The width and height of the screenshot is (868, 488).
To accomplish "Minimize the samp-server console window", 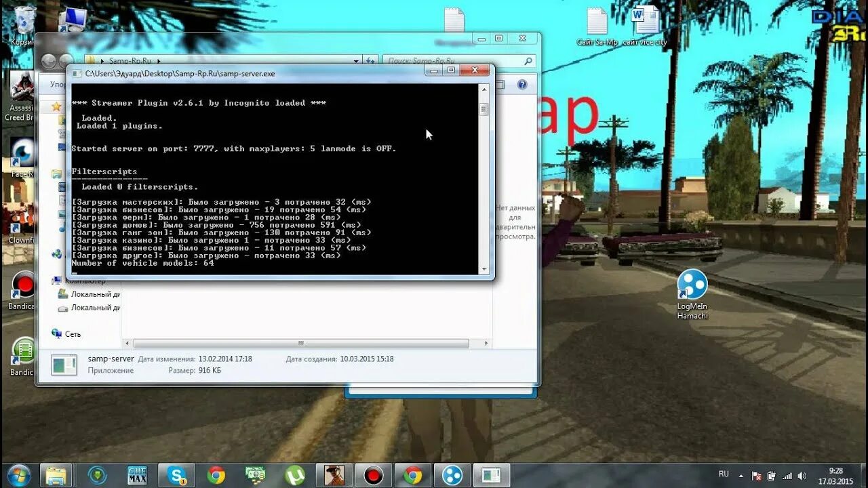I will [435, 70].
